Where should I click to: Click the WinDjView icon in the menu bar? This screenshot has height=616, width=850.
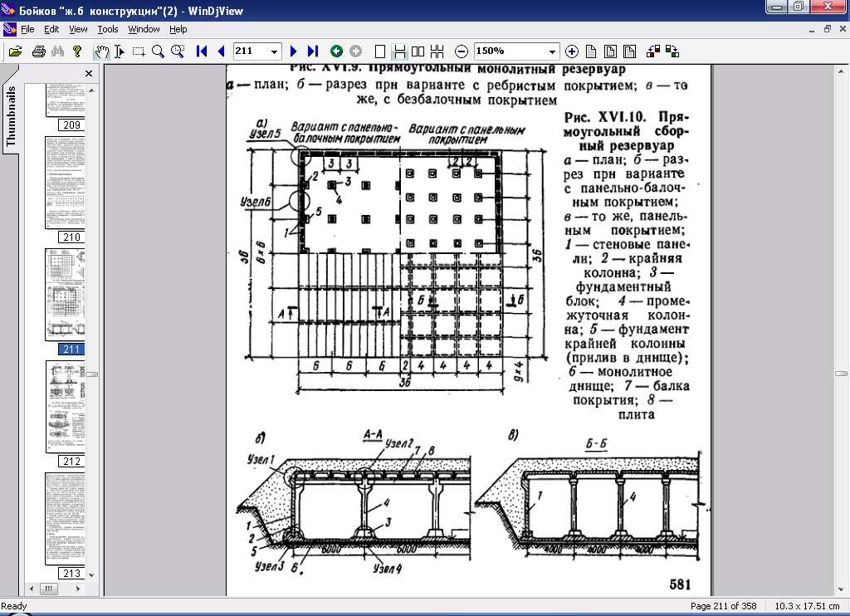9,29
